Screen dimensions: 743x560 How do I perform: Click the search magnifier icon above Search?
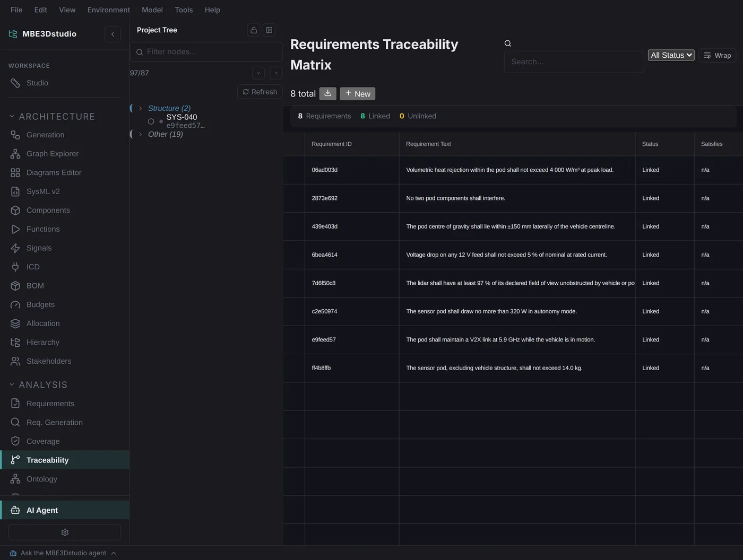click(508, 43)
